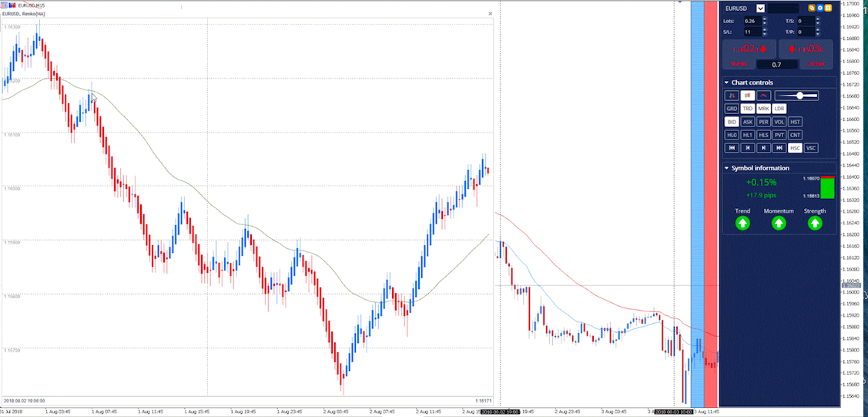Click the yellow link icon beside EURUSD
The width and height of the screenshot is (868, 417).
812,8
